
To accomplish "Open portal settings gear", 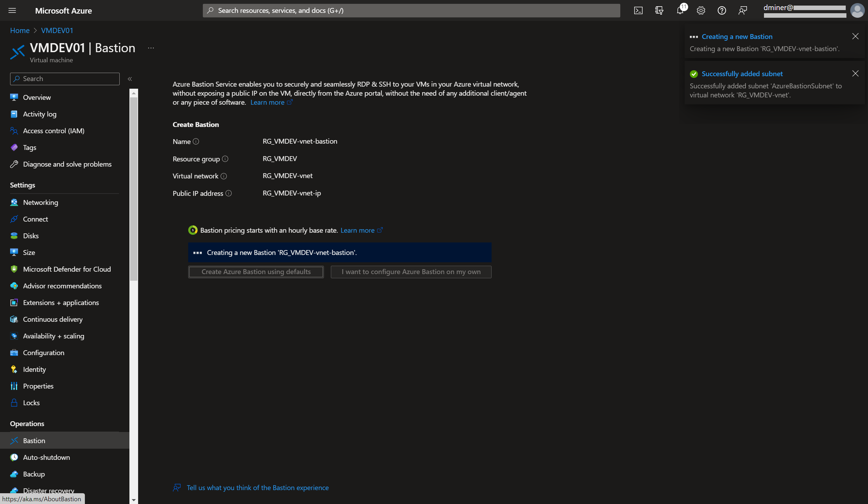I will point(701,10).
